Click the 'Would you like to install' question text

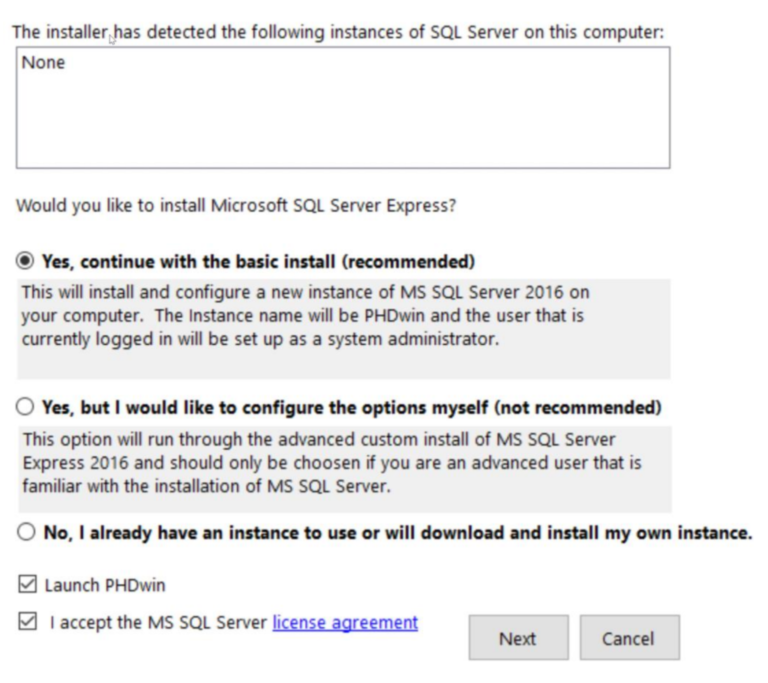click(x=236, y=207)
